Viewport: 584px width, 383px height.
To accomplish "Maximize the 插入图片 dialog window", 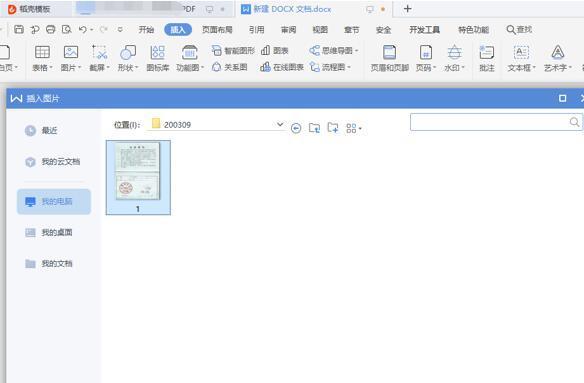I will (562, 98).
